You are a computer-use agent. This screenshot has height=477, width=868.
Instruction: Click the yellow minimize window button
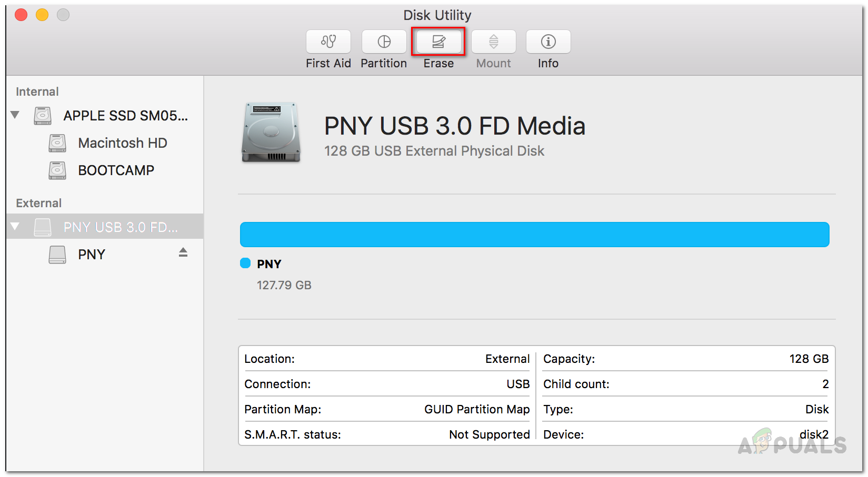point(42,15)
